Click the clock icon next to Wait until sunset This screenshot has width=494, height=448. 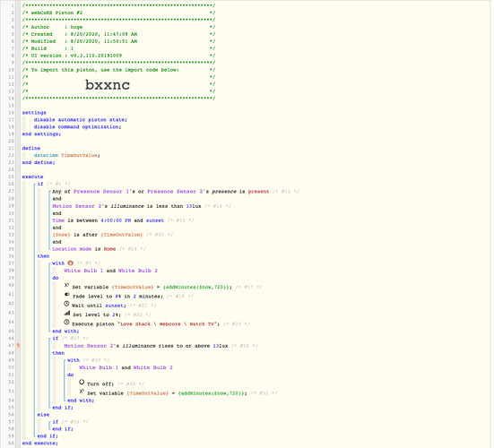click(x=66, y=304)
